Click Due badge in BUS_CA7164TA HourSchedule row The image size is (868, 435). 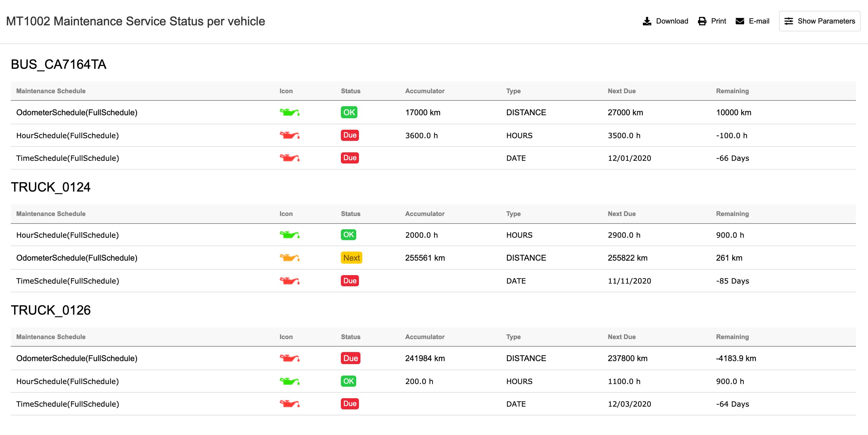350,135
